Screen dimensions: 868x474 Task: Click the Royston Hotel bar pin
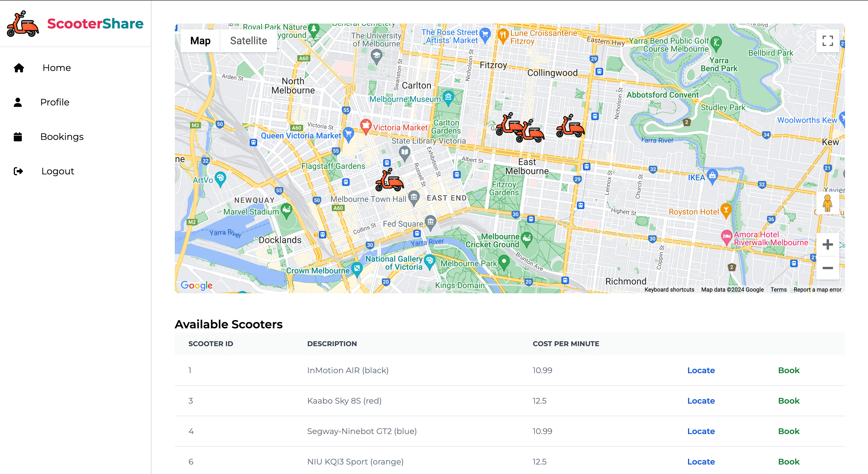tap(726, 211)
